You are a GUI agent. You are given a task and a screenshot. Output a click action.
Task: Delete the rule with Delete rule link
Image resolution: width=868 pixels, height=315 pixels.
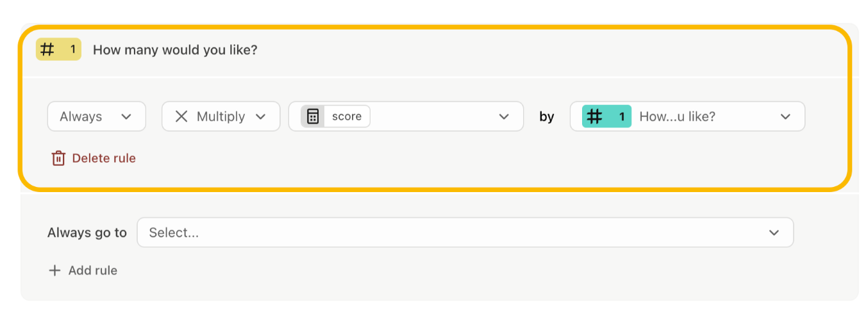(94, 158)
